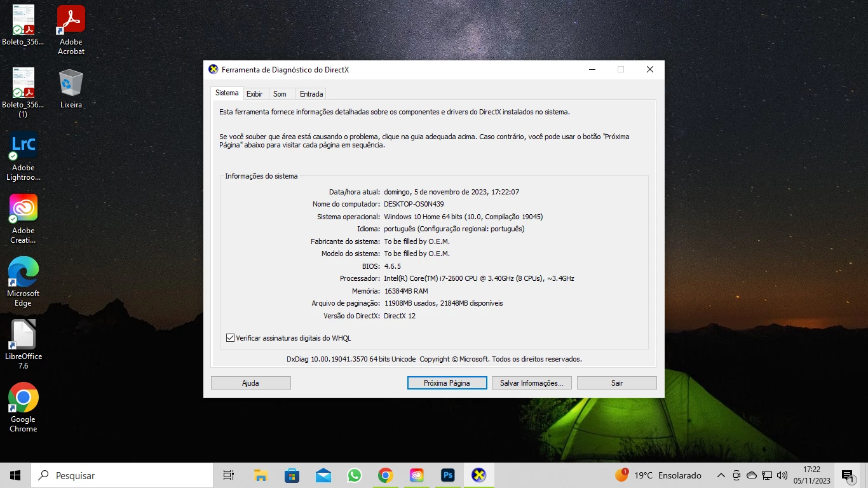The image size is (868, 488).
Task: Switch to the Som tab
Action: point(280,94)
